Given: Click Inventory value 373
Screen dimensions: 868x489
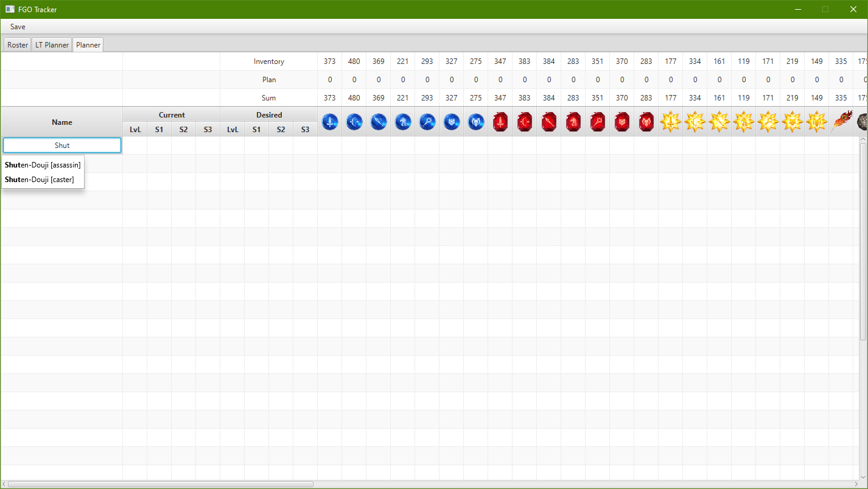Looking at the screenshot, I should (330, 62).
